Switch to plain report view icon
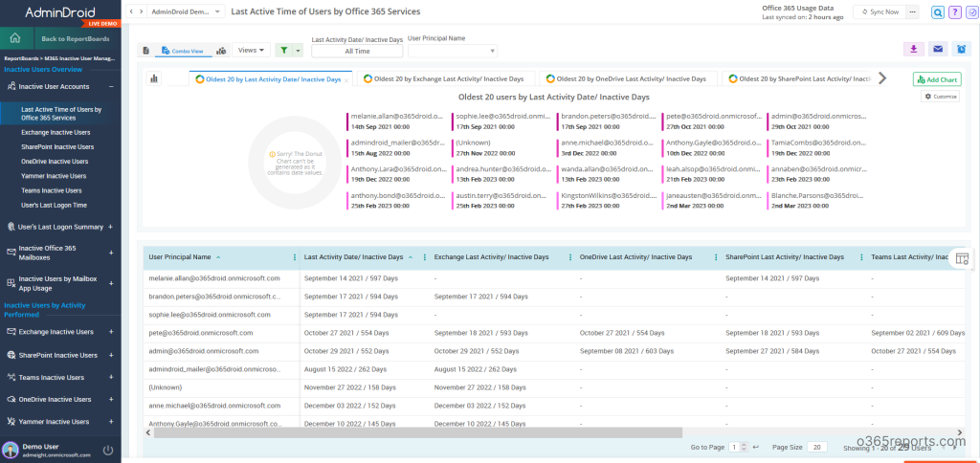The width and height of the screenshot is (980, 463). click(x=145, y=51)
